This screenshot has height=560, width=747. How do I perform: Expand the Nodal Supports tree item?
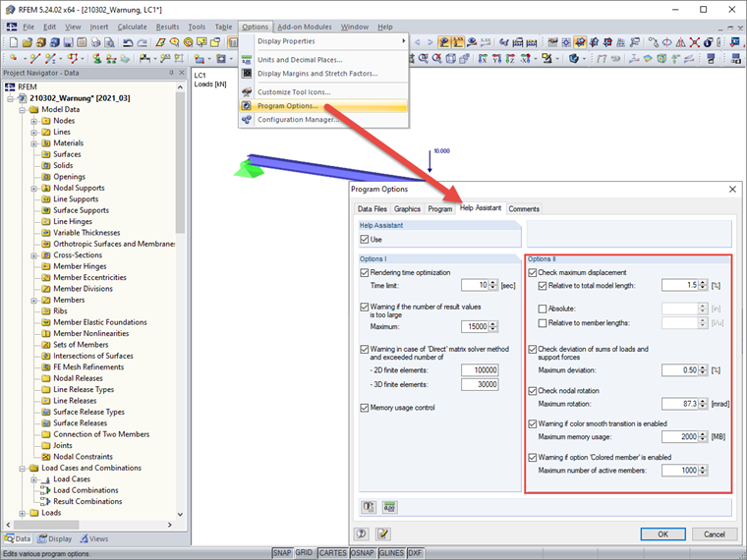[x=33, y=188]
